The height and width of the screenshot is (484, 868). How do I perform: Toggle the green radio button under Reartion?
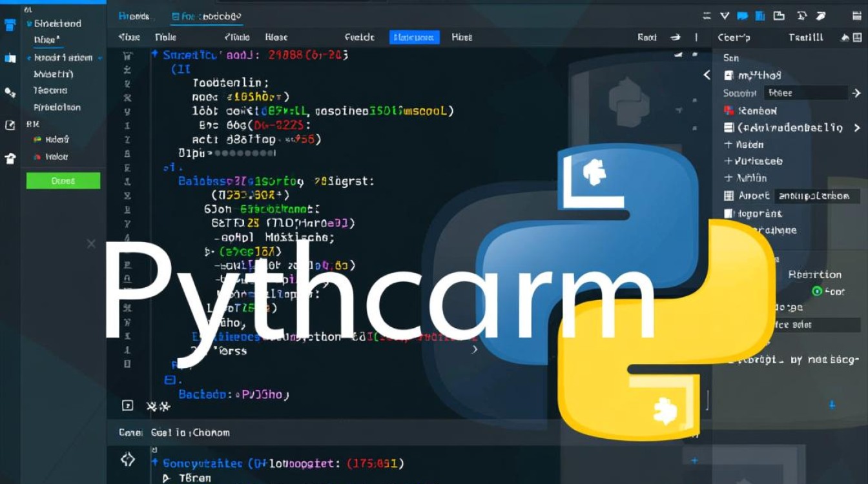click(x=816, y=291)
